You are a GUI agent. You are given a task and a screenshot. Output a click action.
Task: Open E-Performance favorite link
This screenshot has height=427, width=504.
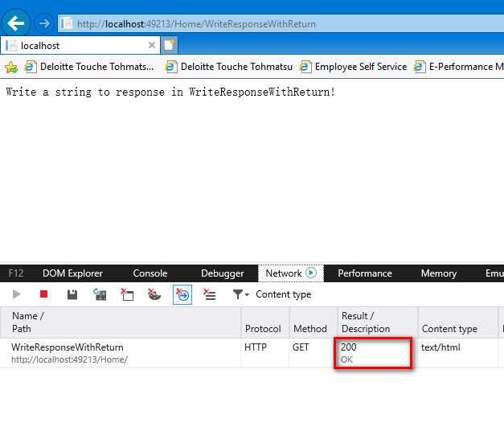pyautogui.click(x=459, y=67)
